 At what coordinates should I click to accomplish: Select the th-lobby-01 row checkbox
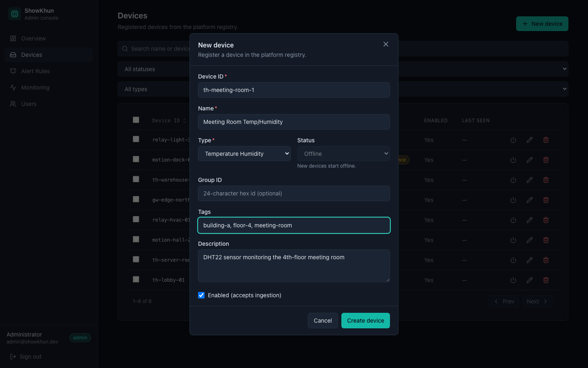click(x=136, y=279)
